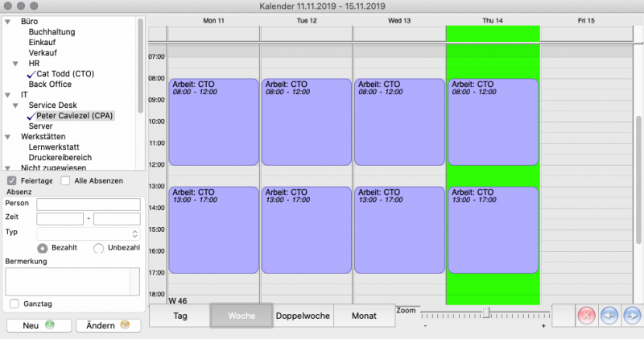Viewport: 644px width, 339px height.
Task: Collapse the Service Desk tree node
Action: 15,105
